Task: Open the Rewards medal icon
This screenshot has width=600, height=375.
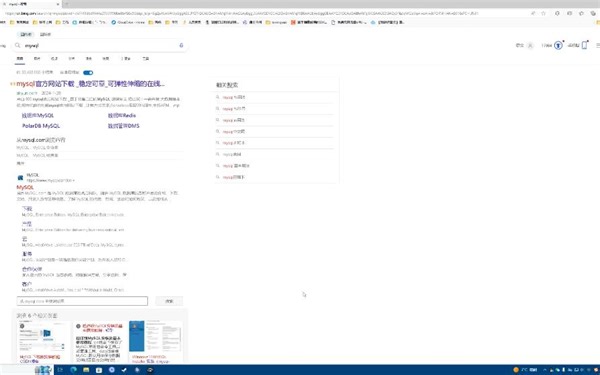Action: pyautogui.click(x=558, y=46)
